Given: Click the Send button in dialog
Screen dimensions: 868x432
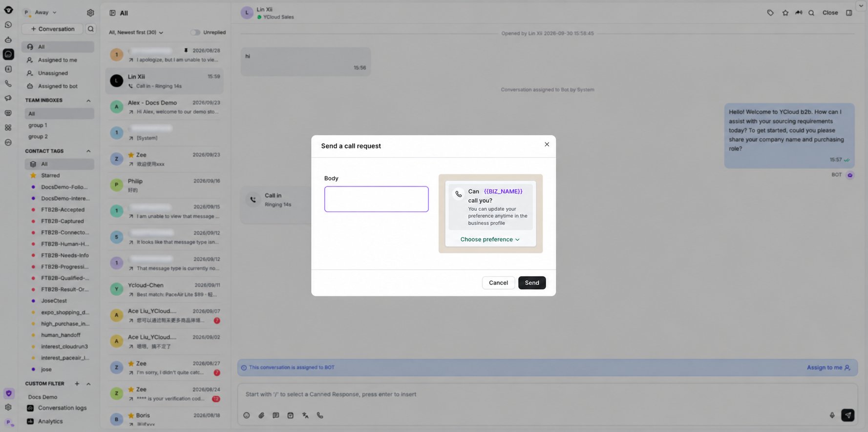Looking at the screenshot, I should tap(532, 283).
